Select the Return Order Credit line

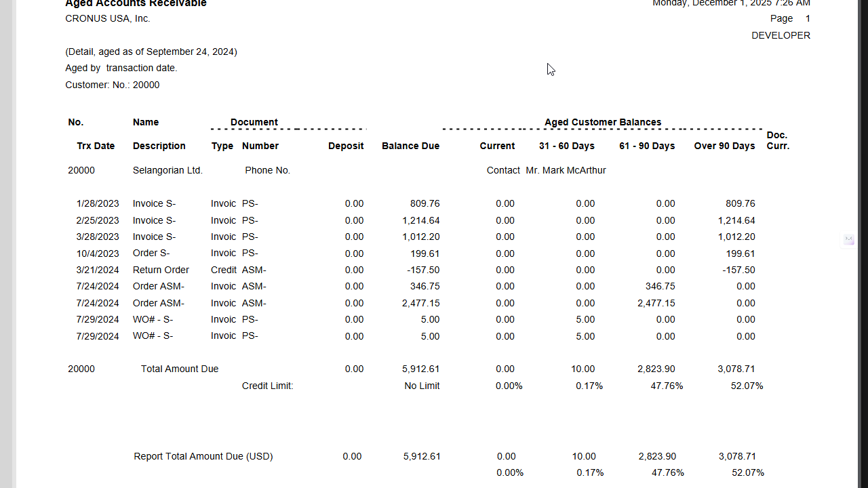coord(161,270)
